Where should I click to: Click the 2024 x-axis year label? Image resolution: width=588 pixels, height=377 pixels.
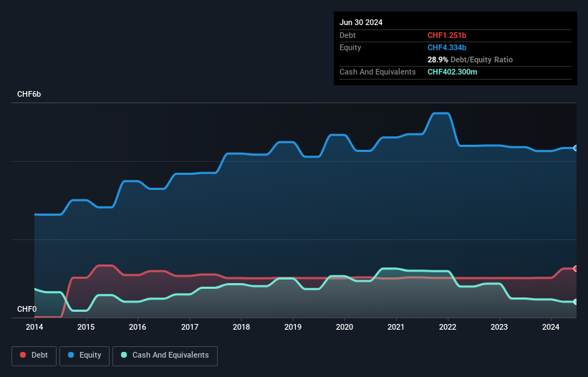click(551, 327)
